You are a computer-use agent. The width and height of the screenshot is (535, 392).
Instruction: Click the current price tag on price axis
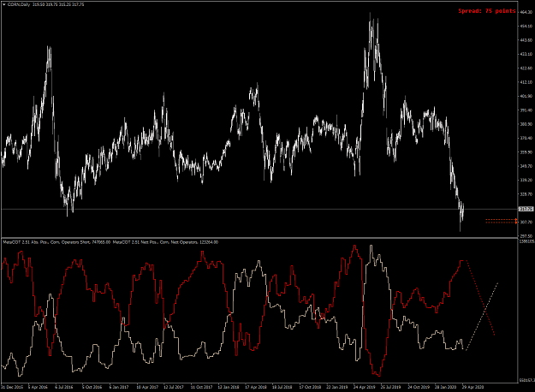coord(526,209)
